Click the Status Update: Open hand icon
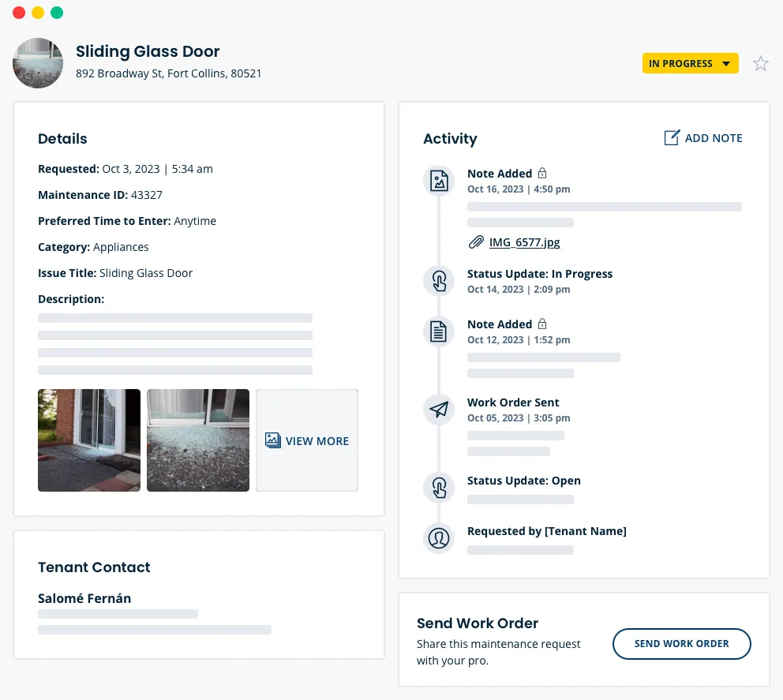 [x=439, y=488]
